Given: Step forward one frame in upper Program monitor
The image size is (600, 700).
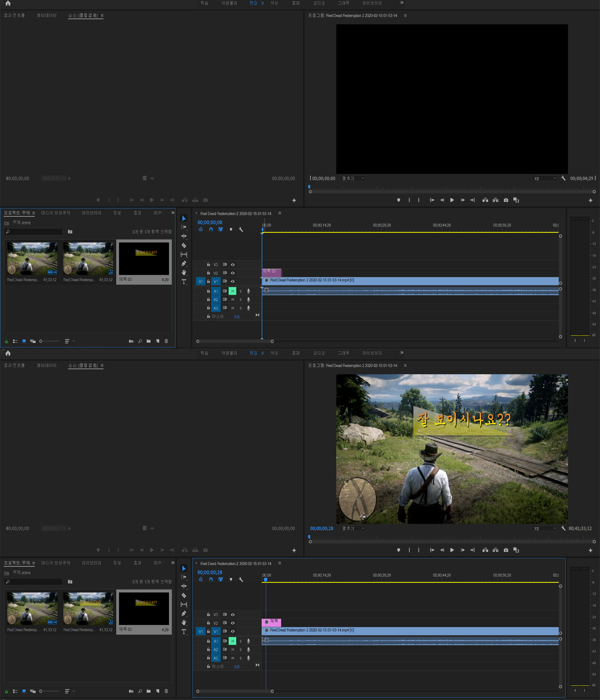Looking at the screenshot, I should 462,200.
